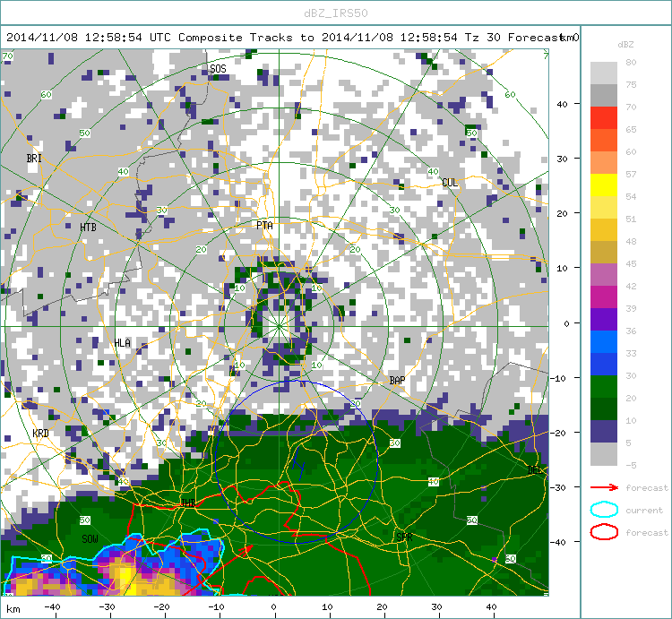Pick the magenta 39-42 dBZ swatch
The height and width of the screenshot is (619, 672).
tap(603, 297)
